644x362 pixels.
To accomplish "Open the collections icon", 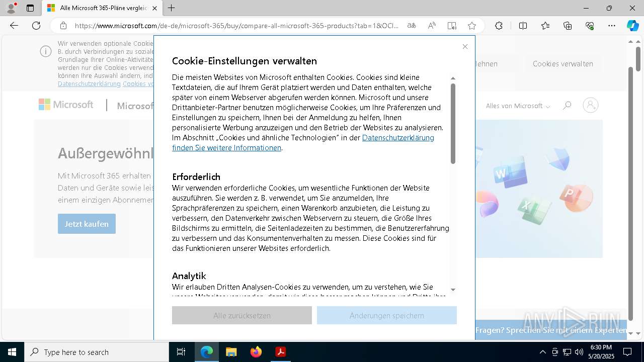I will pos(568,26).
